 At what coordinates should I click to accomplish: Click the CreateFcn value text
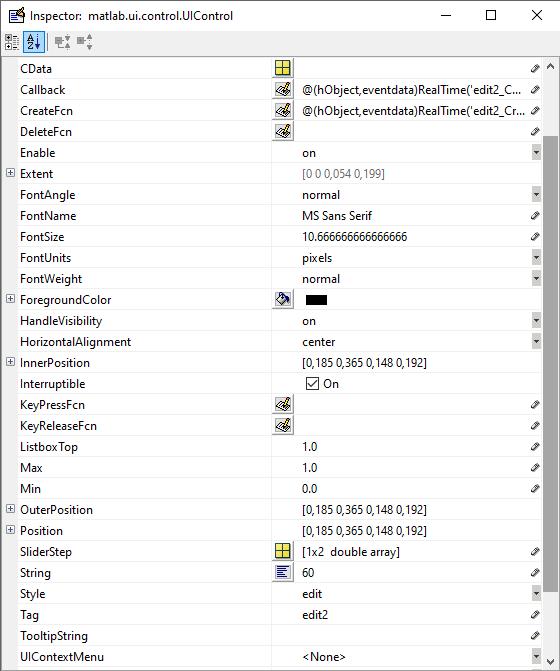tap(413, 110)
